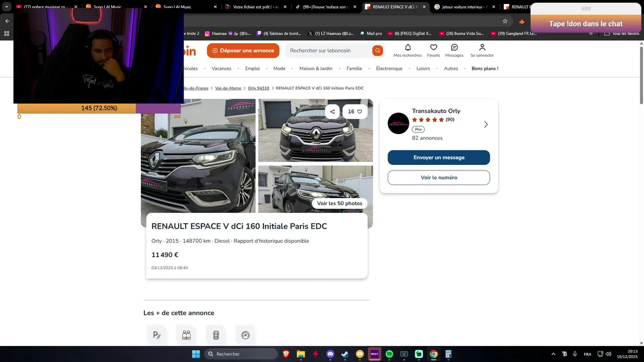Click Transakauto Orly seller name
The height and width of the screenshot is (362, 644).
(x=436, y=111)
